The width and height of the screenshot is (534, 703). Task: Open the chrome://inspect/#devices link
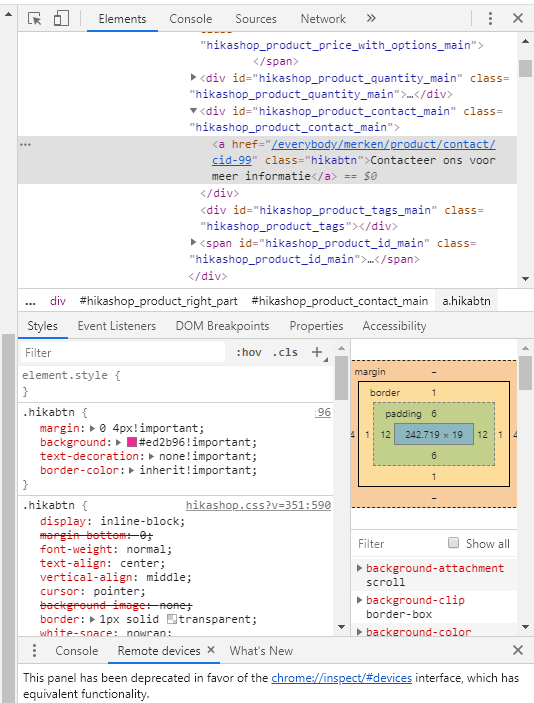point(342,677)
